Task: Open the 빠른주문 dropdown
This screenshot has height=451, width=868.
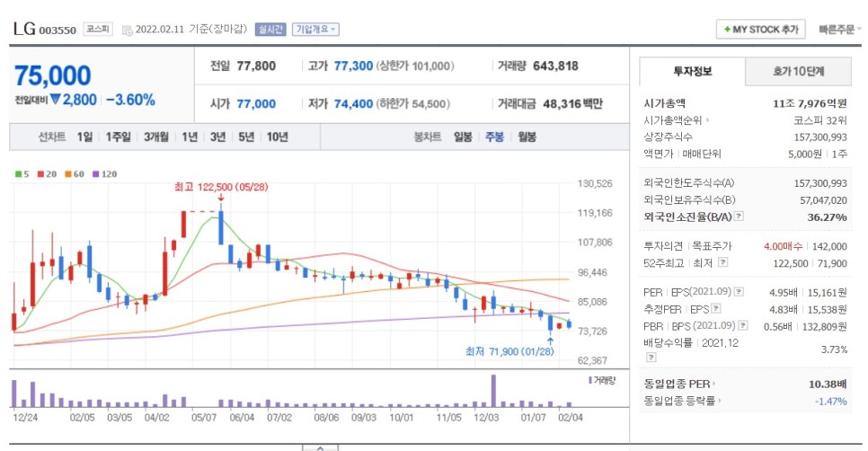Action: point(840,30)
